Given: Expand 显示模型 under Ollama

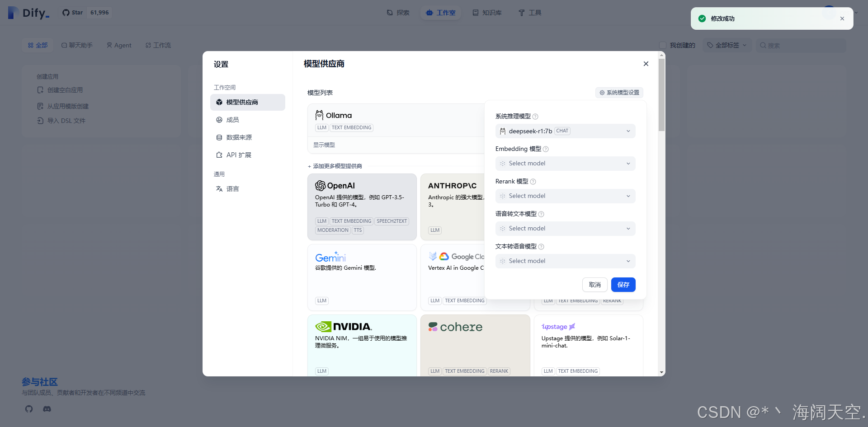Looking at the screenshot, I should point(324,145).
